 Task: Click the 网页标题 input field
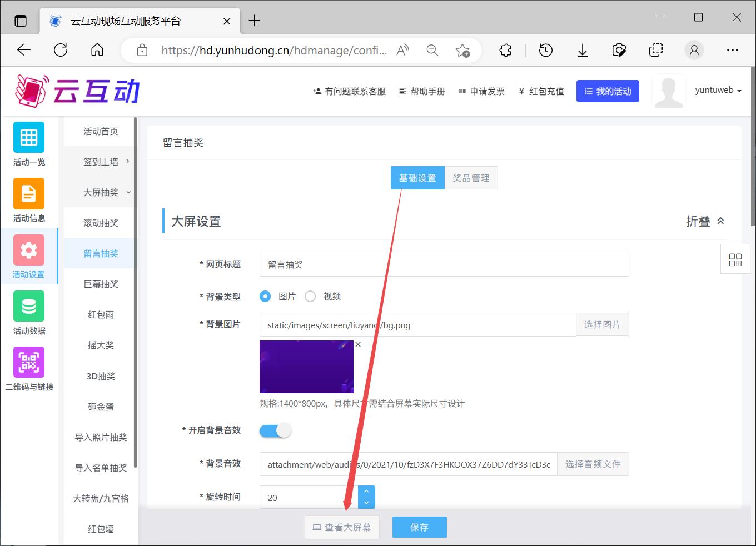pyautogui.click(x=444, y=264)
